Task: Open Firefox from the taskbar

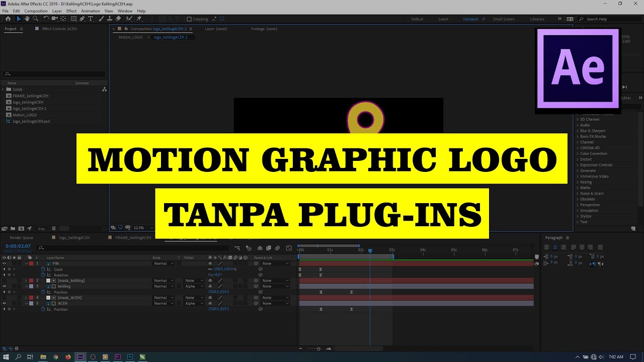Action: 68,357
